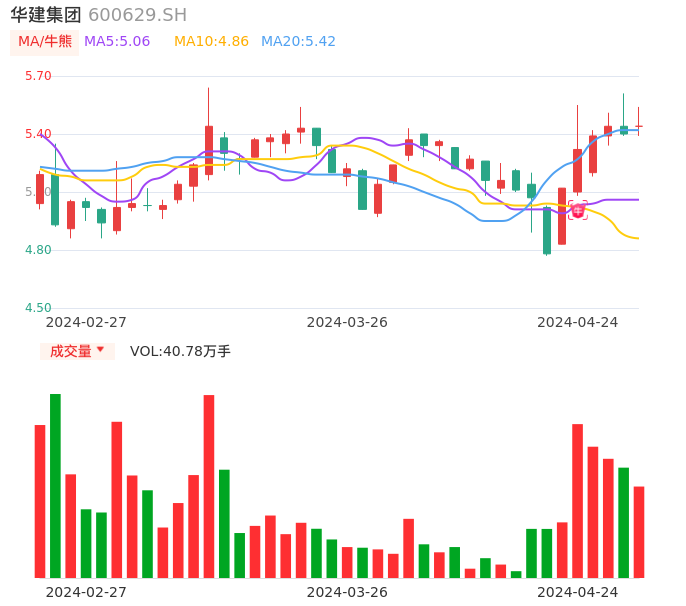Click the tall red candlestick with long upper wick in mid-March
The width and height of the screenshot is (686, 606).
(x=209, y=150)
